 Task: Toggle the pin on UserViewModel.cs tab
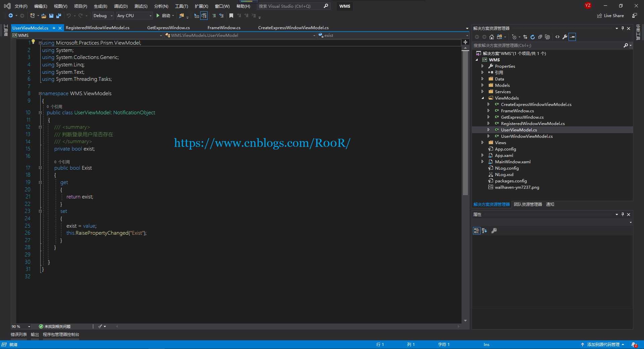[54, 28]
